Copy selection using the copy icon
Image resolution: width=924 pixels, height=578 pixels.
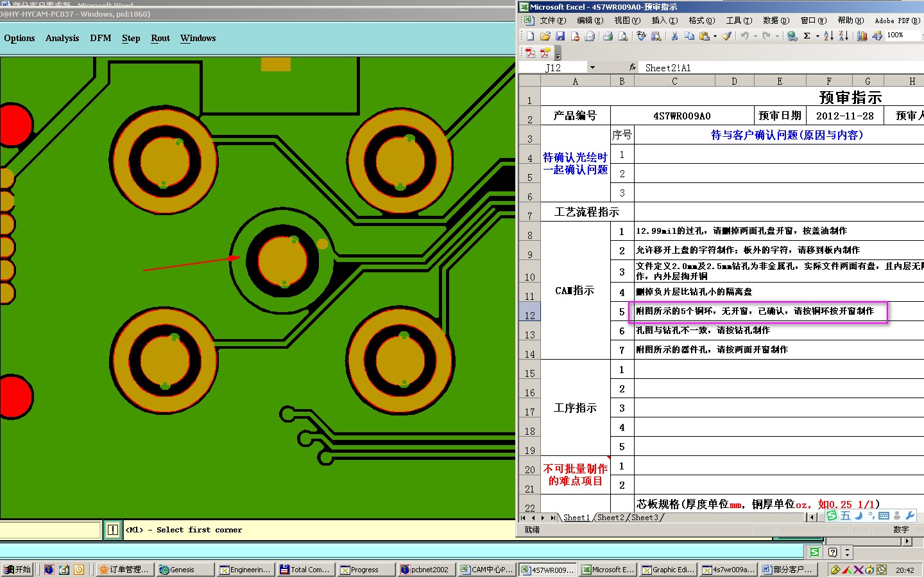(689, 36)
